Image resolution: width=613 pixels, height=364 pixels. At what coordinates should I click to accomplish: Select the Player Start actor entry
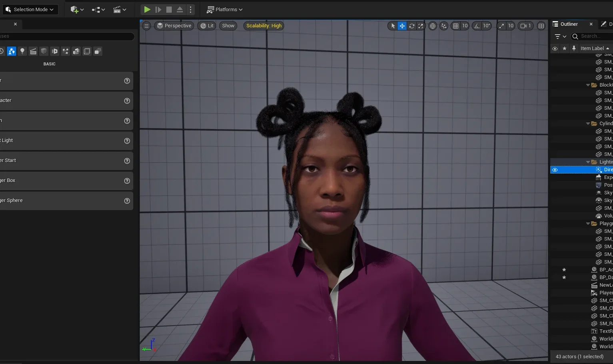[x=66, y=161]
